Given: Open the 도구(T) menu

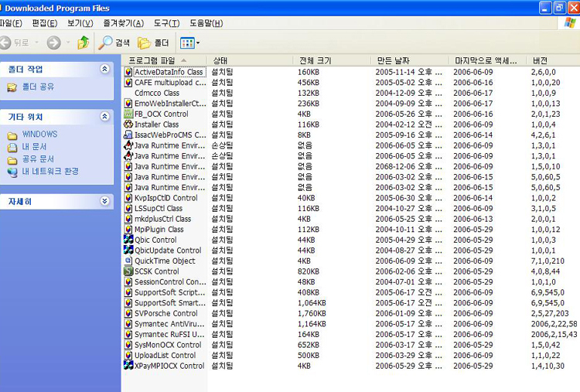Looking at the screenshot, I should click(x=166, y=23).
